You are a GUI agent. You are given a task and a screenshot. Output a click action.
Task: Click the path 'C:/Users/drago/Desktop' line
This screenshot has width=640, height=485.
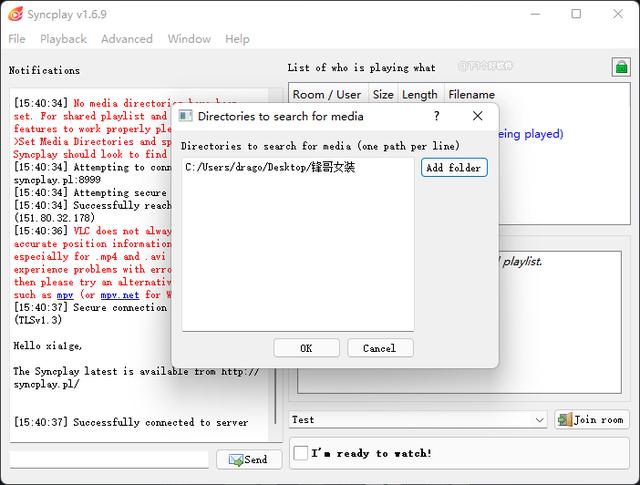270,167
